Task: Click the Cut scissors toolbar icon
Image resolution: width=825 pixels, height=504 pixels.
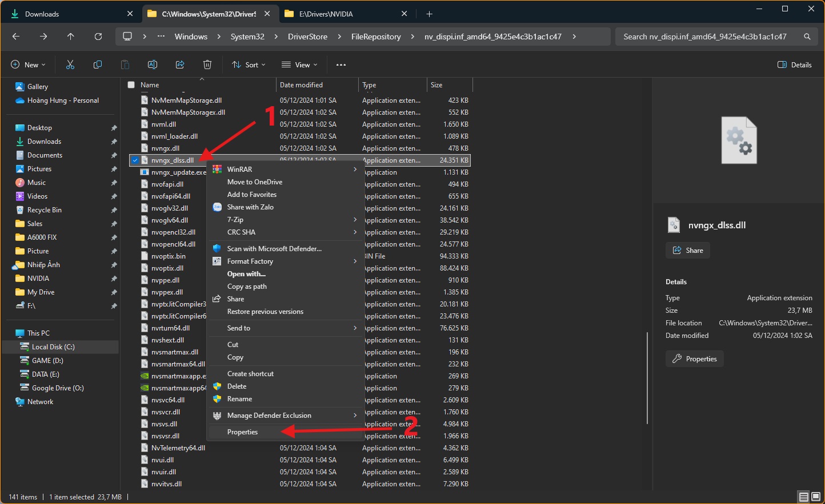Action: point(70,65)
